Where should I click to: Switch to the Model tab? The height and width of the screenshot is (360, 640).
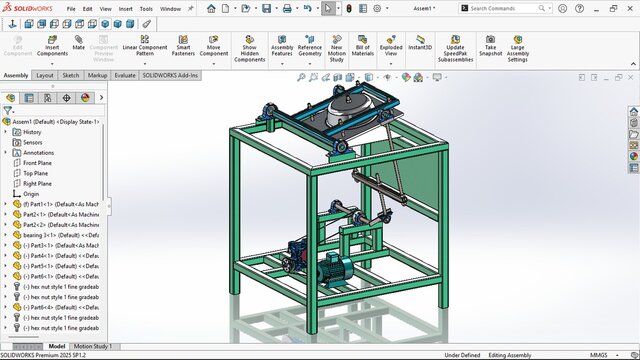57,346
